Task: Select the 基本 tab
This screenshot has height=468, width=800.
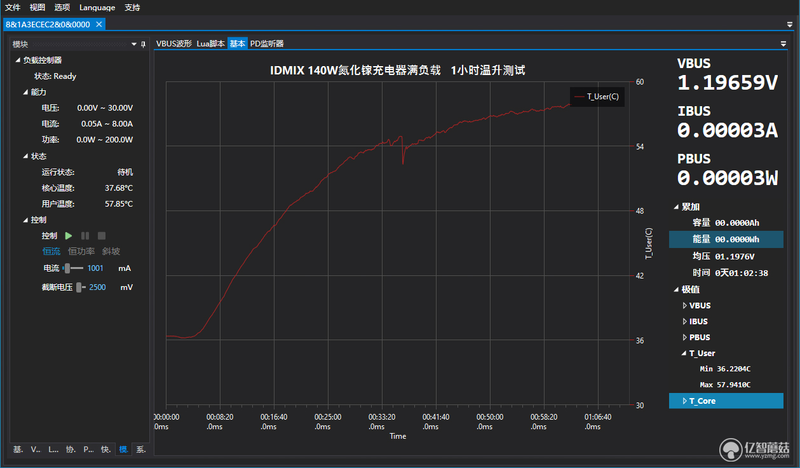Action: pos(237,43)
